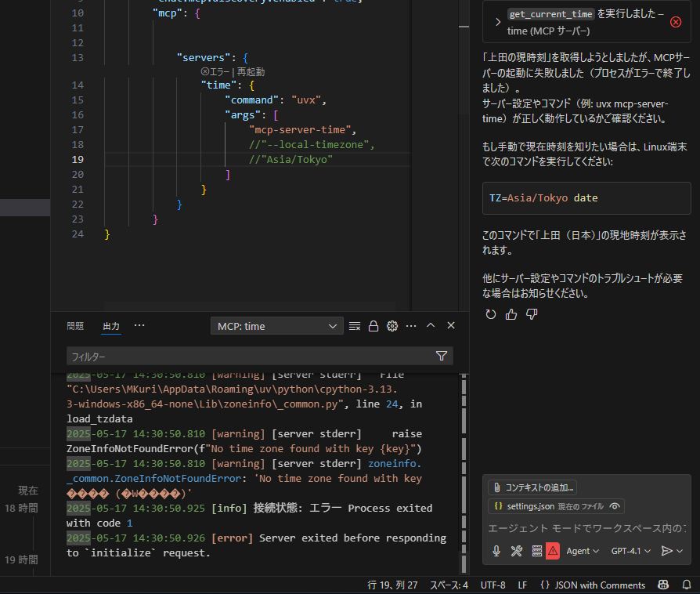Image resolution: width=700 pixels, height=594 pixels.
Task: Switch to the 問題 tab
Action: 75,326
